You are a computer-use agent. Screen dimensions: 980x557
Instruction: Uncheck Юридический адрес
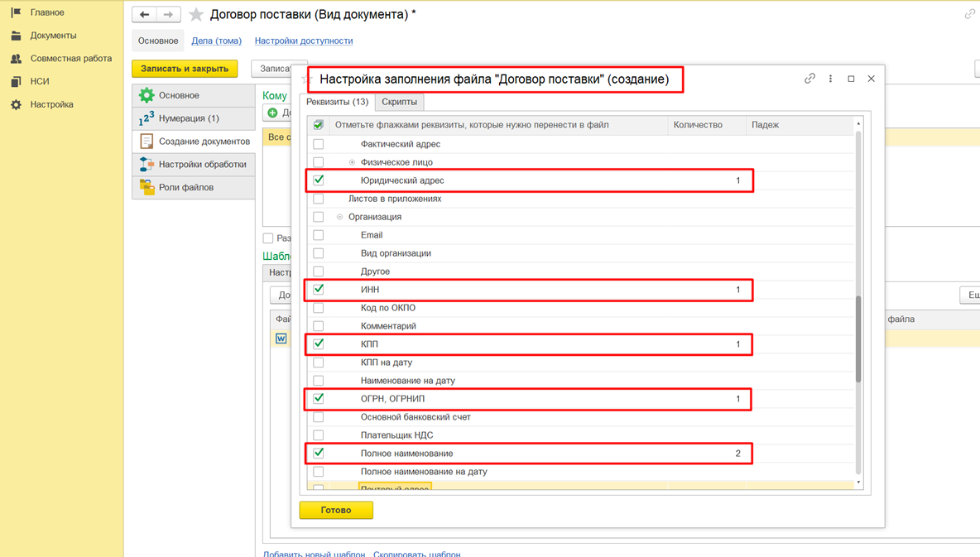[x=318, y=180]
